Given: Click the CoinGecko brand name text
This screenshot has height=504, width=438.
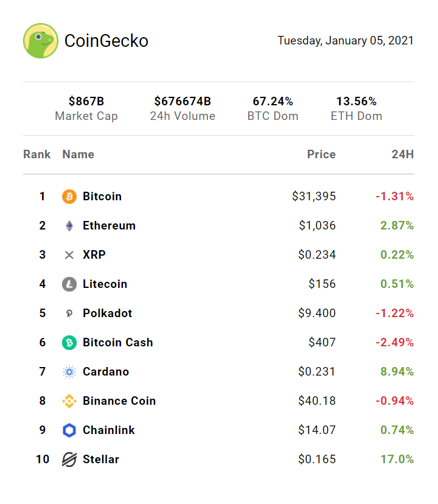Looking at the screenshot, I should point(106,41).
